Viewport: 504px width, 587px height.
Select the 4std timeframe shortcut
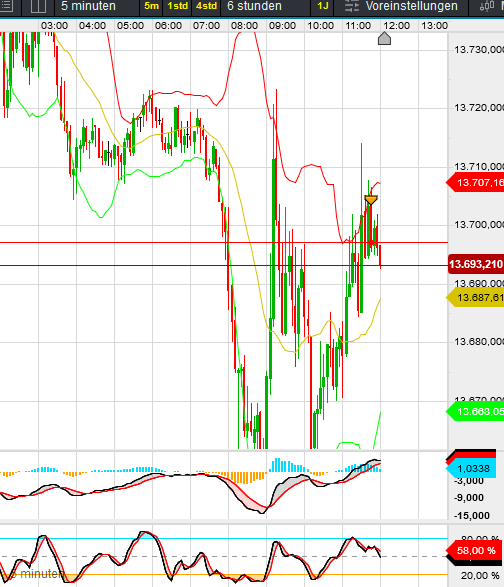click(x=206, y=6)
